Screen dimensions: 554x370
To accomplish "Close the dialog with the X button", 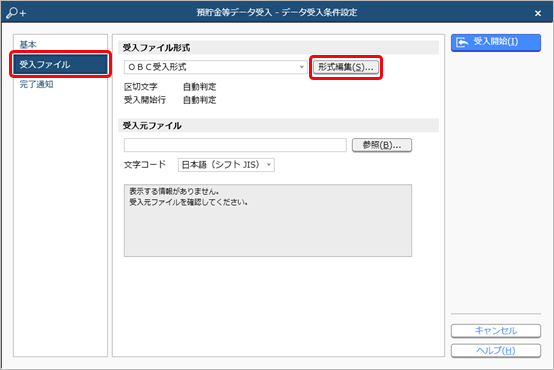I will [538, 13].
